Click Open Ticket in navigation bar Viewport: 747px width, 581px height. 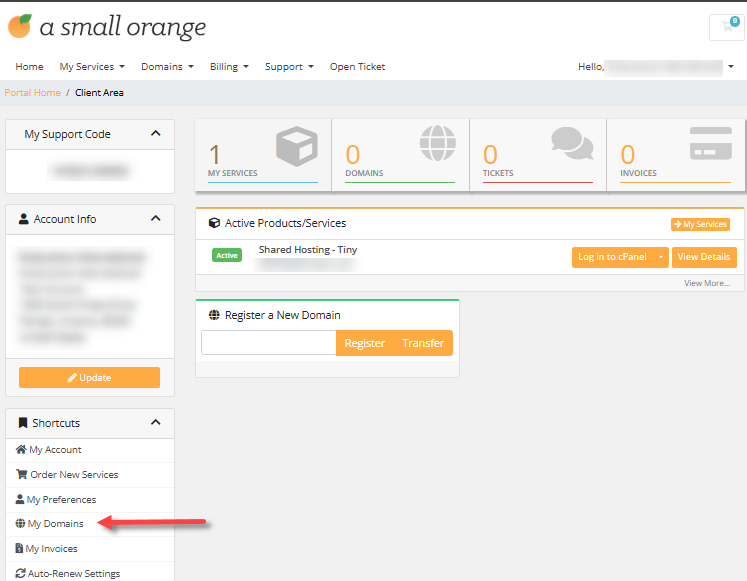(357, 67)
